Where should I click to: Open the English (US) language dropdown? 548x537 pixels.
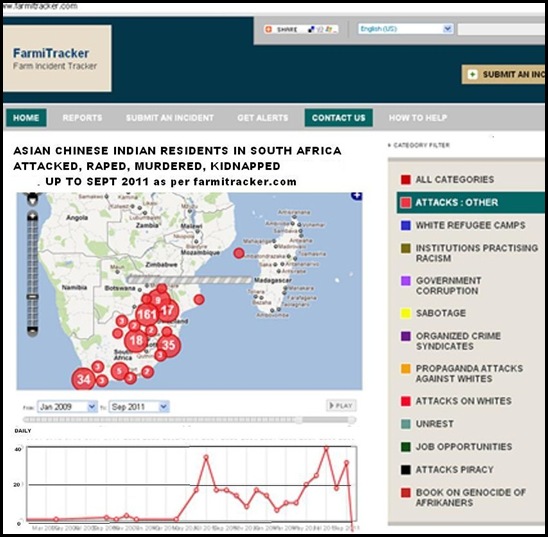405,29
